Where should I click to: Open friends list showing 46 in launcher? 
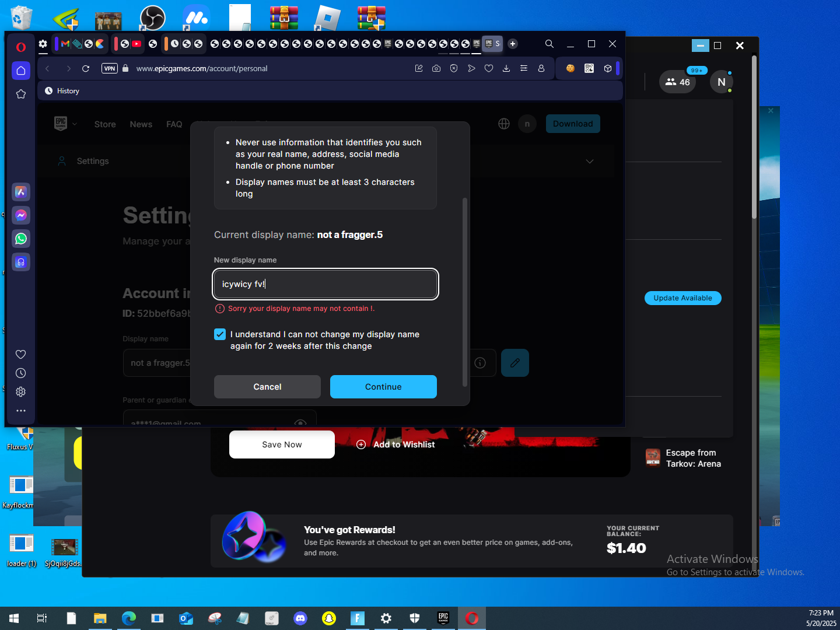tap(678, 82)
